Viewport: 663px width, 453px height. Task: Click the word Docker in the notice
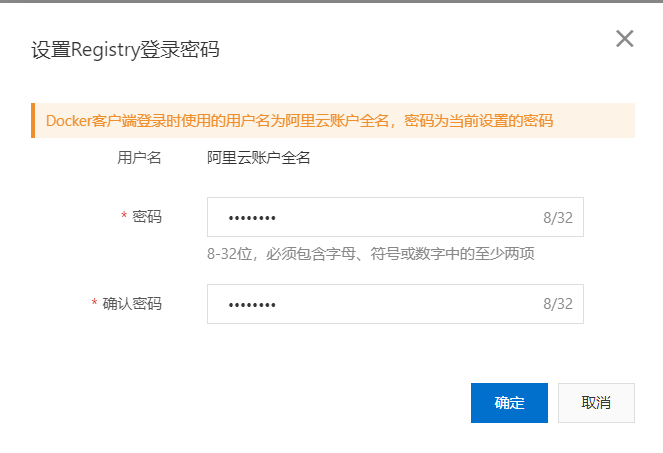(x=67, y=120)
